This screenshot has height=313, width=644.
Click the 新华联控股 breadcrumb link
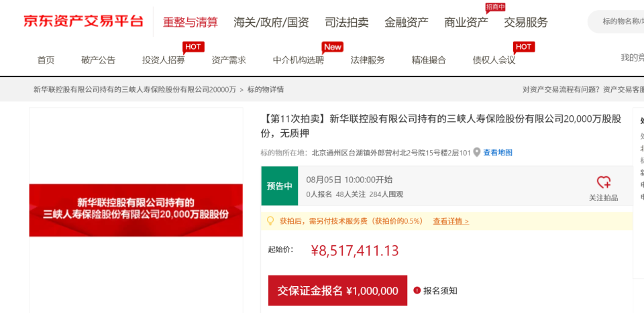[135, 89]
